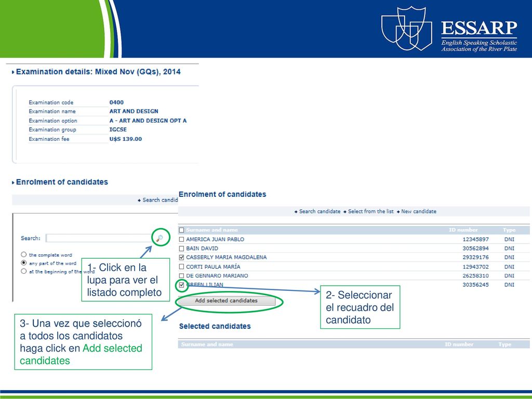Click the magnifying glass search icon
Screen dimensions: 532x399
pyautogui.click(x=160, y=238)
